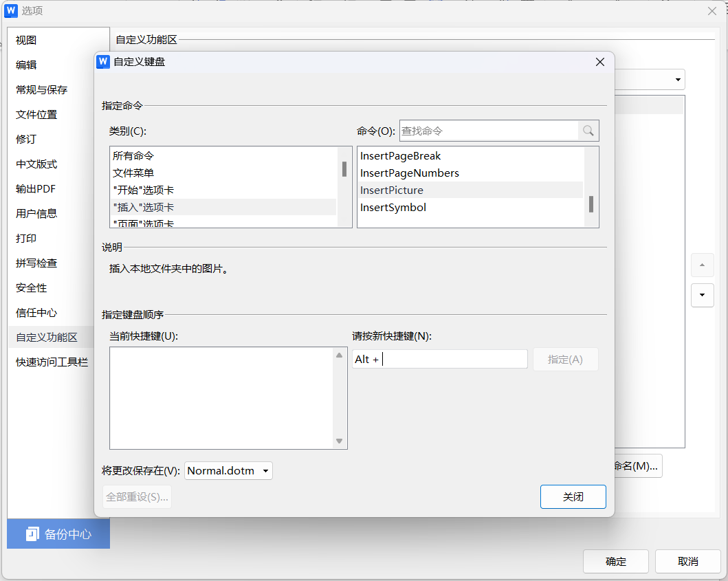Click the 确定 button in 选项 window

point(616,562)
